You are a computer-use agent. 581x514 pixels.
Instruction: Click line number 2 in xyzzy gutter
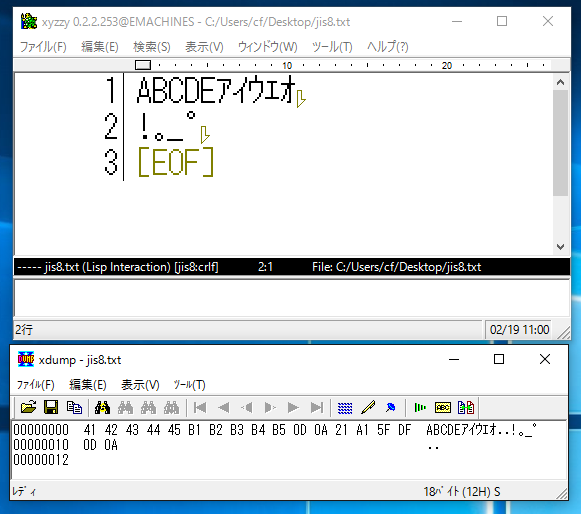pos(111,126)
